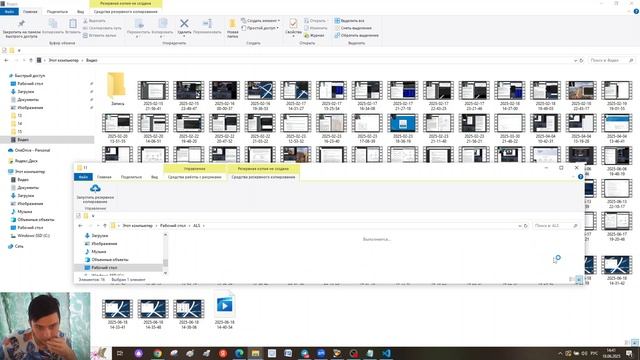
Task: Click the search field in the Видео window
Action: point(612,60)
